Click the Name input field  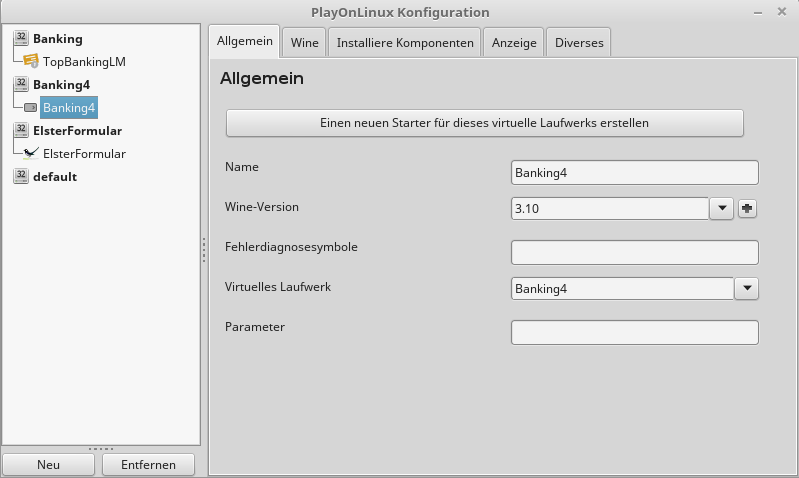coord(634,173)
